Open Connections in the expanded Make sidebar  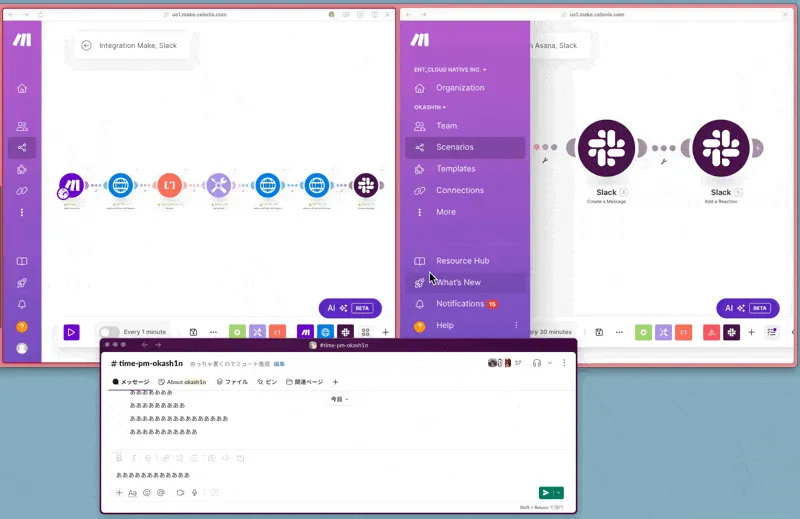465,190
